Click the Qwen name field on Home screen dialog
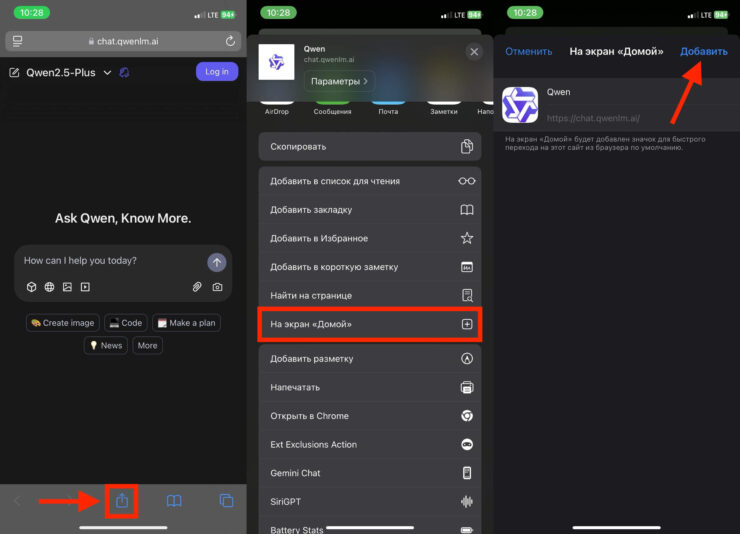Screen dimensions: 740x534 pyautogui.click(x=630, y=91)
